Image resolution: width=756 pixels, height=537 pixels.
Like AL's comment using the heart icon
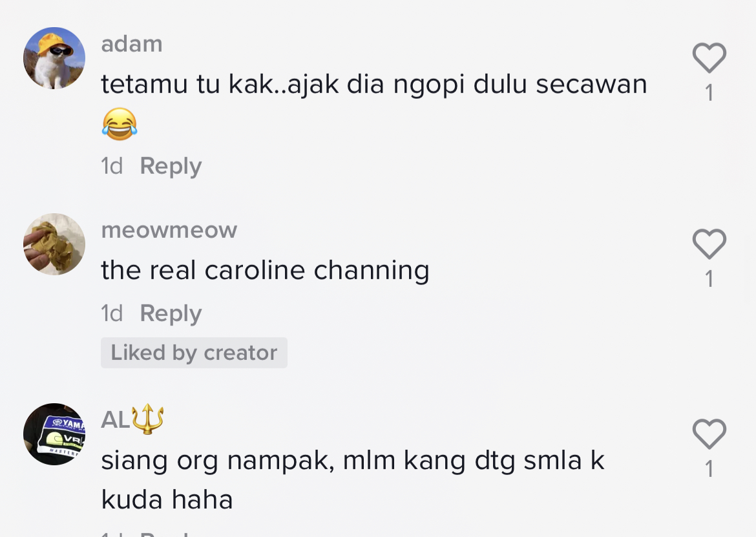pyautogui.click(x=709, y=434)
